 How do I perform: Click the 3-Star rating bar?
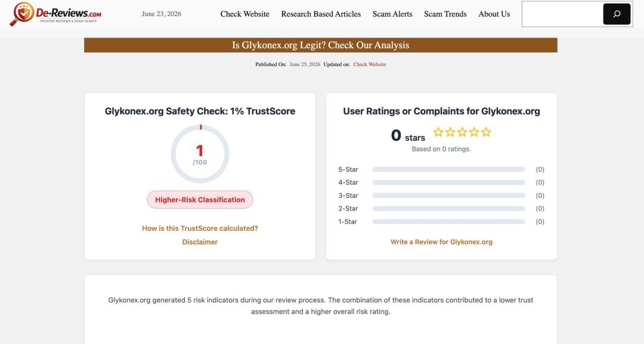(448, 196)
